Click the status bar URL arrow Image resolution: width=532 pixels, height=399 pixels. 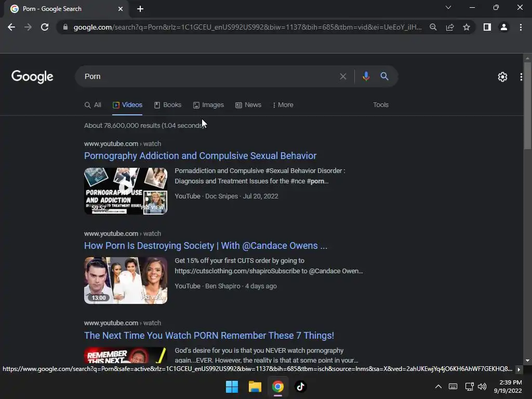click(x=519, y=369)
